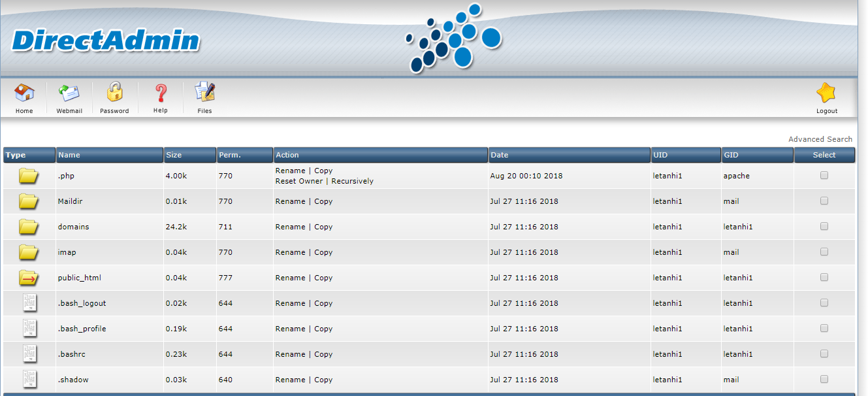Open the public_html symlink folder icon
Viewport: 868px width, 396px height.
[29, 277]
